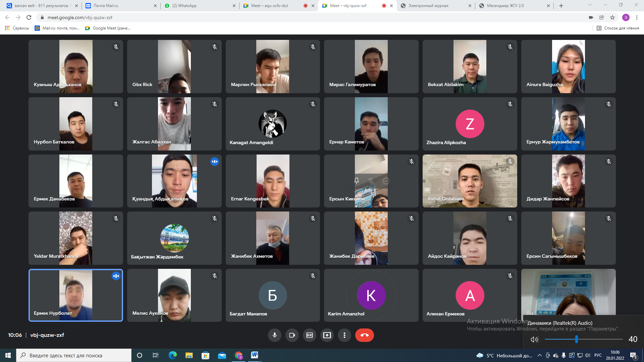Click the remove participant icon on Ерсын's tile
This screenshot has width=644, height=362.
[386, 181]
